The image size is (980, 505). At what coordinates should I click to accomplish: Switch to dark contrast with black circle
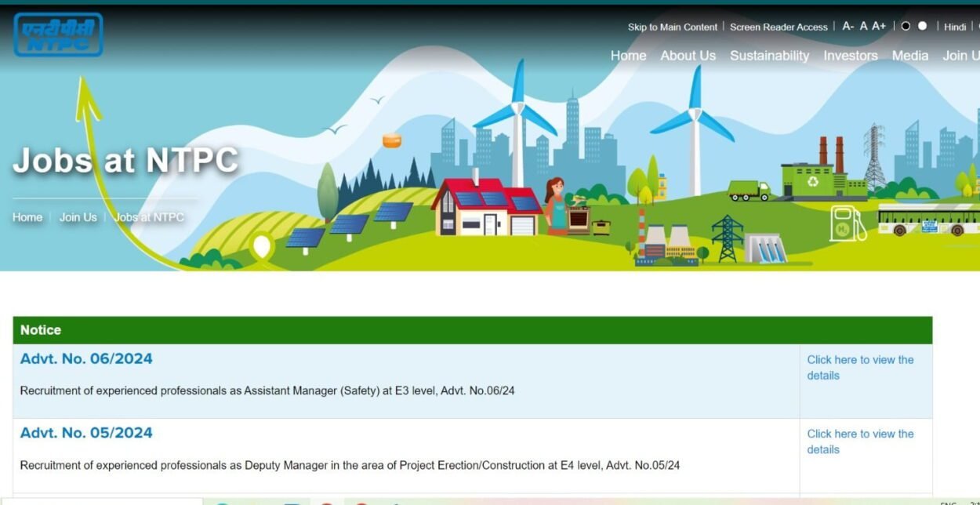(x=906, y=26)
